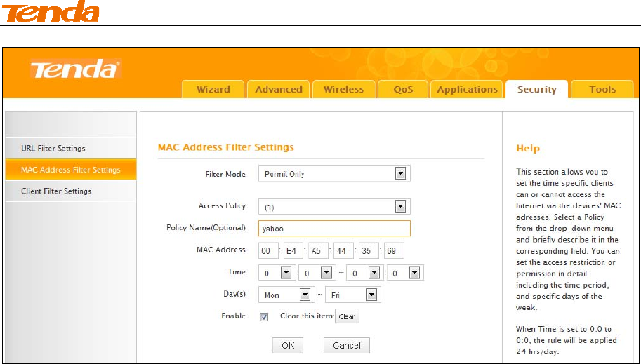Switch to the Wizard tab

pyautogui.click(x=213, y=90)
